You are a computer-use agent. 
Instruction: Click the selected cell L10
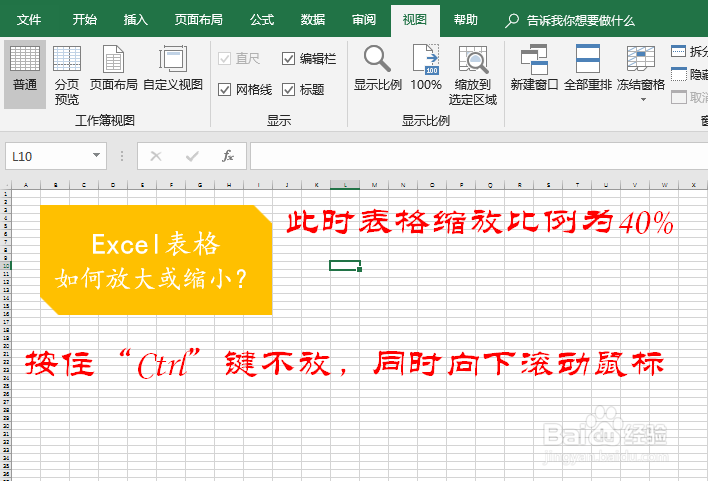point(345,266)
